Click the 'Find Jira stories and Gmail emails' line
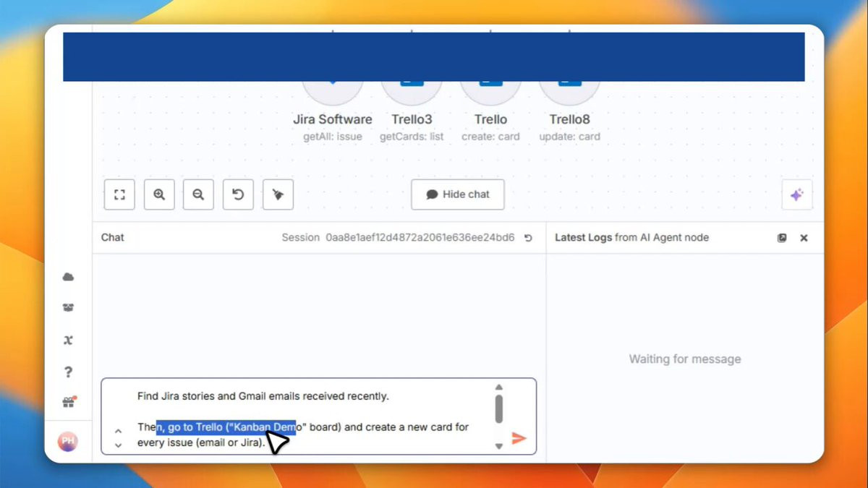The width and height of the screenshot is (868, 488). (263, 396)
